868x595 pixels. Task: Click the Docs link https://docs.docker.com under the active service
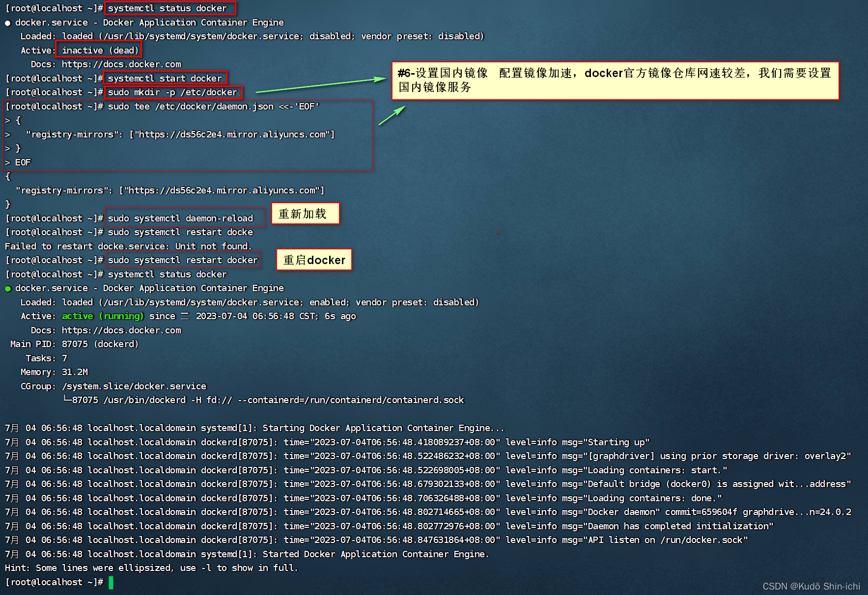click(x=121, y=330)
